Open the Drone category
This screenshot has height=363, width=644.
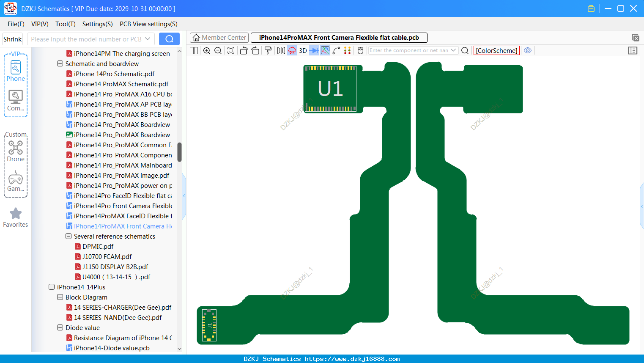(16, 151)
